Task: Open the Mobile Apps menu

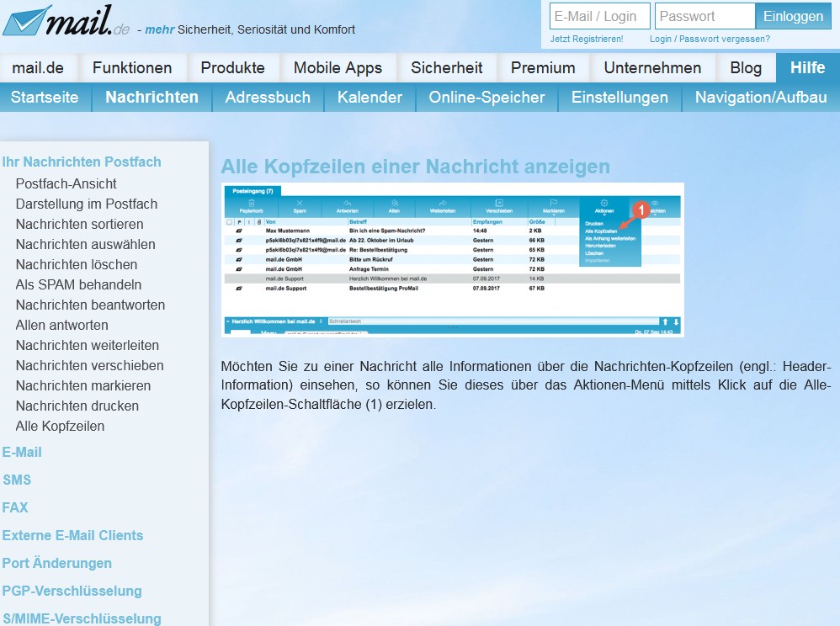Action: point(338,67)
